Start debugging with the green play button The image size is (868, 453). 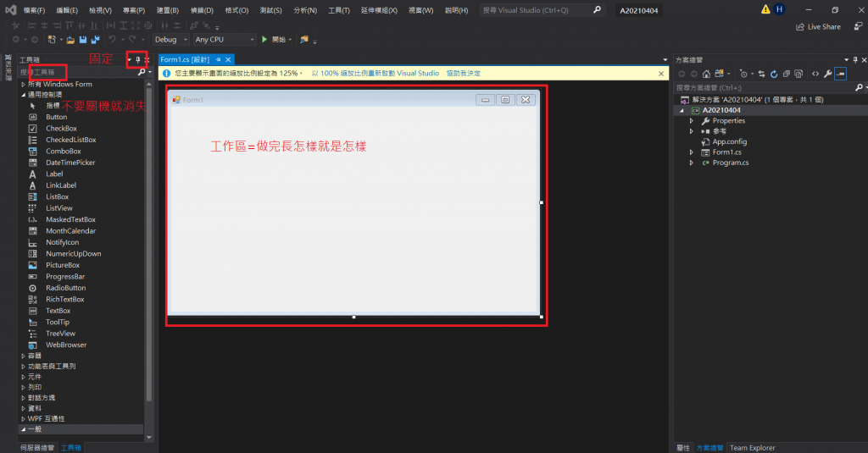point(264,39)
